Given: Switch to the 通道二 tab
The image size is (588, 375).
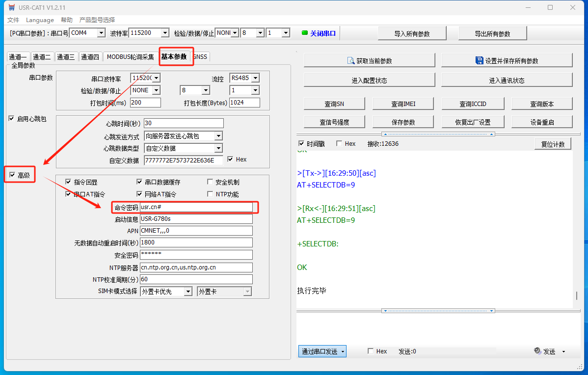Looking at the screenshot, I should point(42,57).
